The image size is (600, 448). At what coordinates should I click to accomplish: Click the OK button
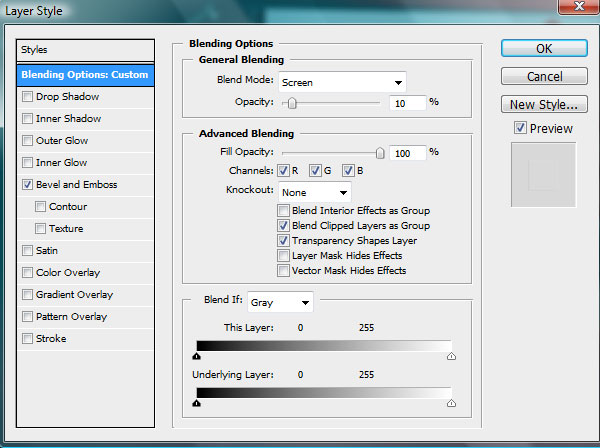(544, 49)
